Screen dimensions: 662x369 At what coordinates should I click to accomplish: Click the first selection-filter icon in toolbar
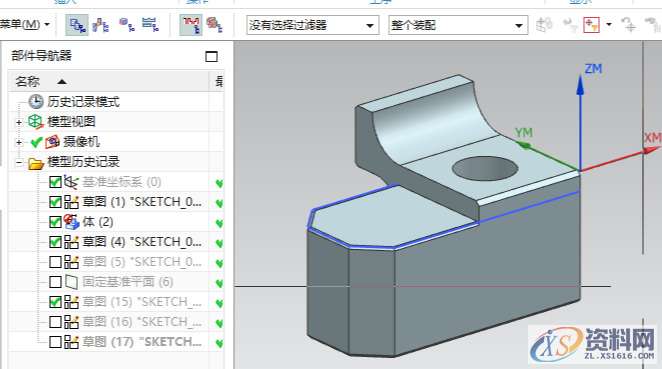pos(77,25)
